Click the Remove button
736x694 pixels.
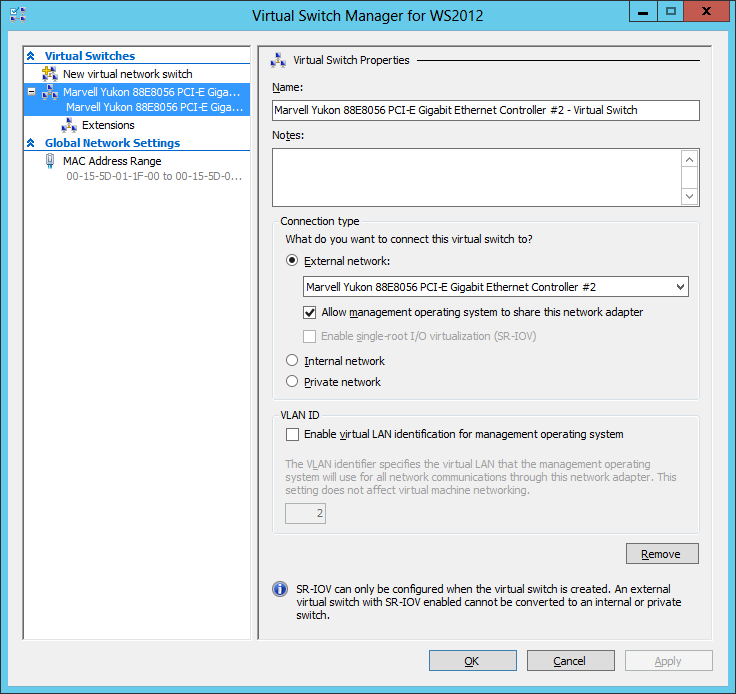pos(661,554)
